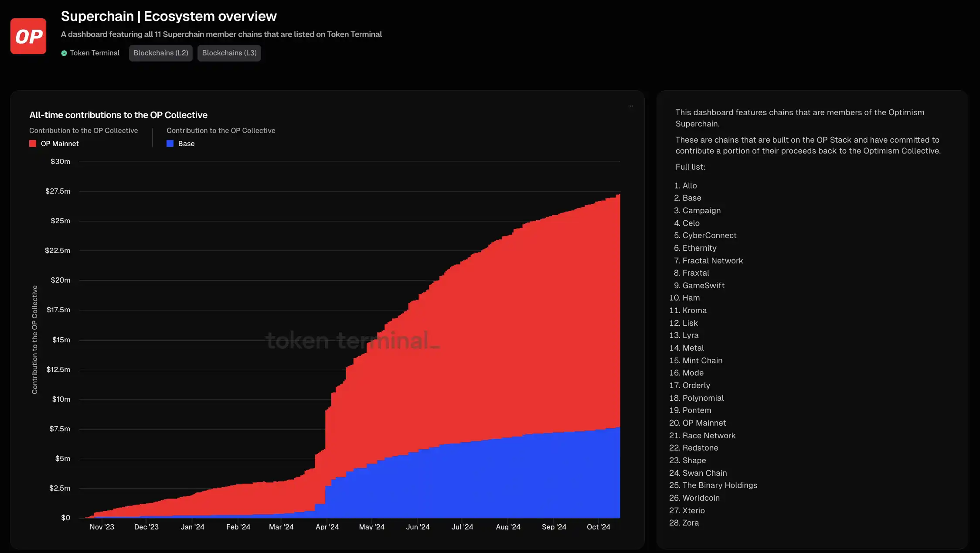Click the Superchain Ecosystem overview title
This screenshot has width=980, height=553.
tap(168, 16)
